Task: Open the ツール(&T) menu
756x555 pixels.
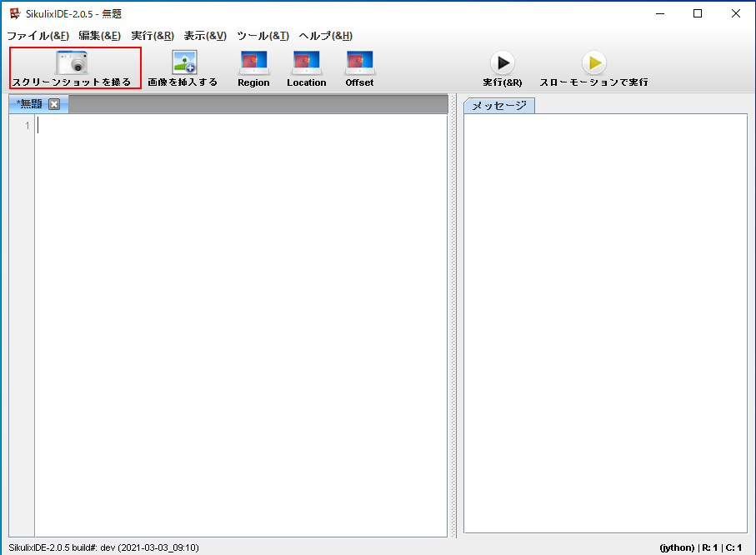Action: [263, 36]
